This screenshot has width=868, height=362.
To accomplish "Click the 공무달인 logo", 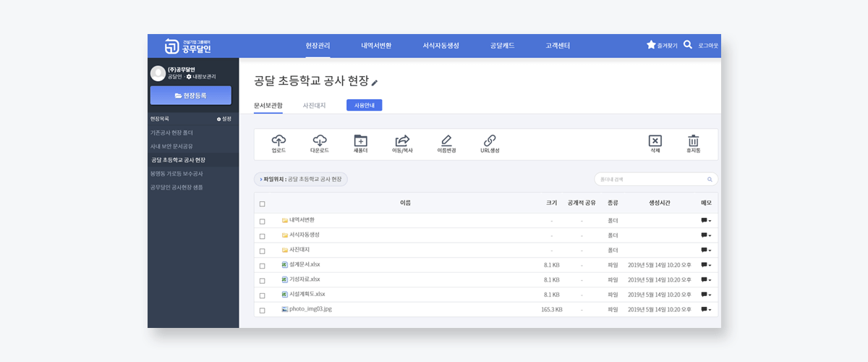I will click(x=188, y=46).
